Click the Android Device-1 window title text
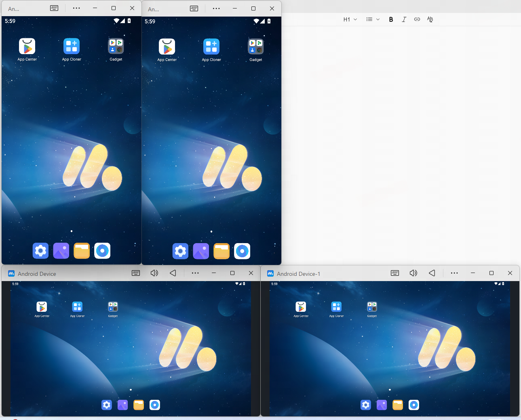The width and height of the screenshot is (521, 420). point(298,274)
